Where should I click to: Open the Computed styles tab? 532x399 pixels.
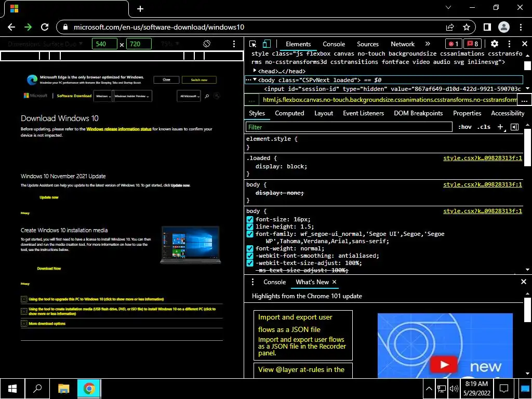coord(289,113)
